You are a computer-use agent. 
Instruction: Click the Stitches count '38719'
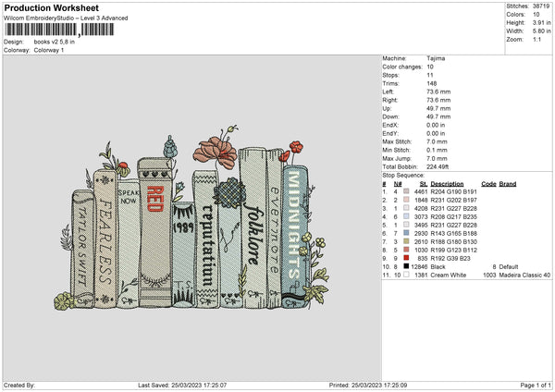[541, 6]
